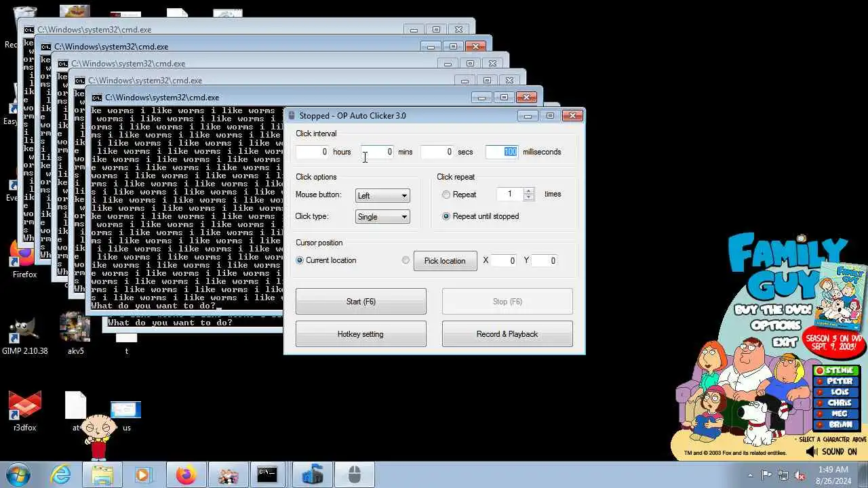Click 'What do you want to do?' in front cmd
This screenshot has width=868, height=488.
153,306
